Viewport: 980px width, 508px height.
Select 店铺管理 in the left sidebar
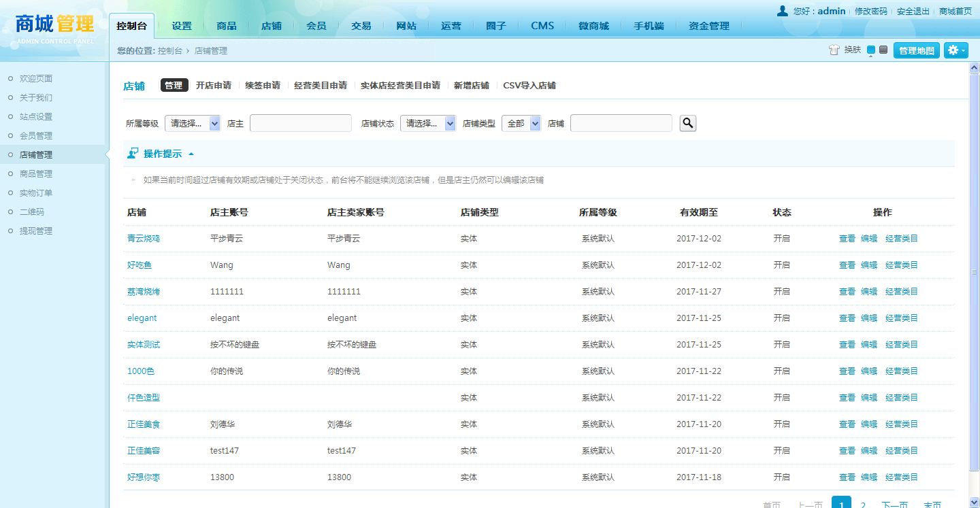coord(36,155)
